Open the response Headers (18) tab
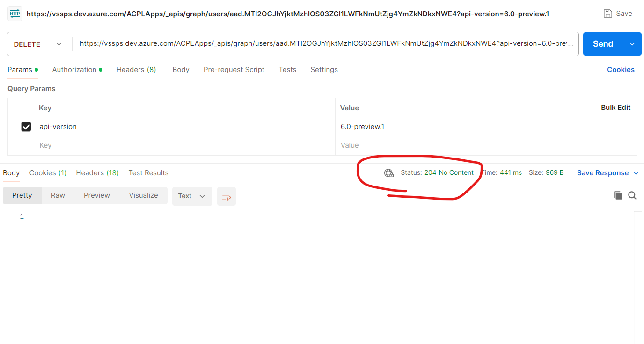This screenshot has height=344, width=644. point(97,173)
